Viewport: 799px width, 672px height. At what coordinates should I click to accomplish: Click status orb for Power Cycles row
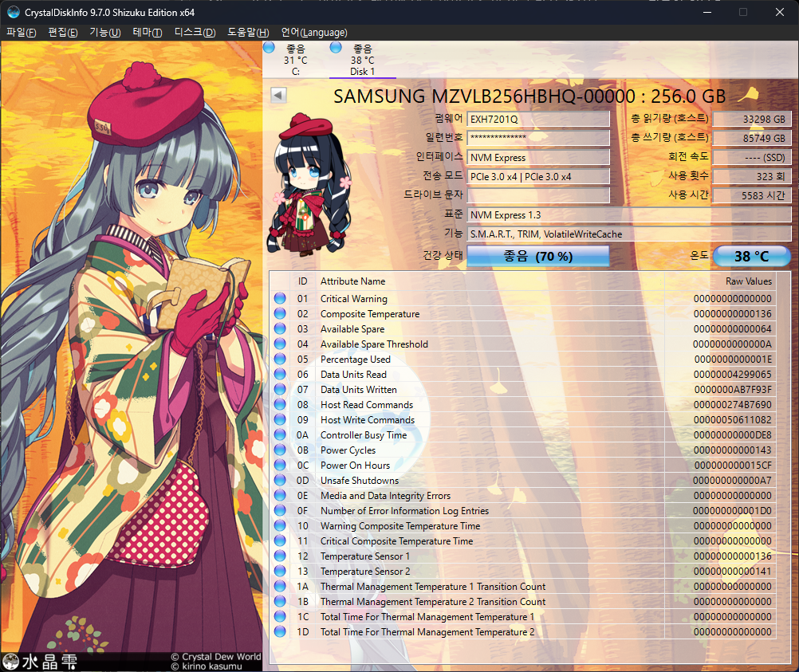pyautogui.click(x=280, y=450)
